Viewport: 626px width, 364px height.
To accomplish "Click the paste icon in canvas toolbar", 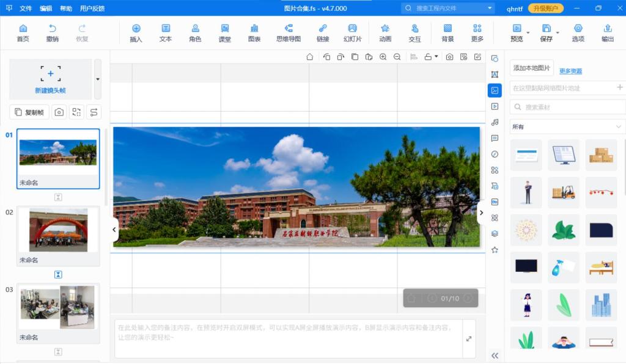I will (x=369, y=57).
